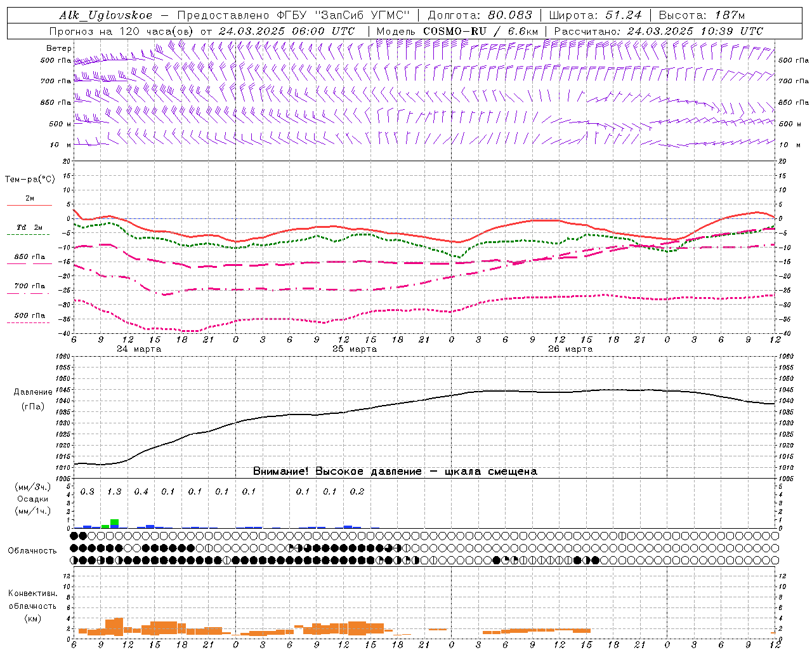
Task: Select the "Тем-ра(°C)" temperature axis label
Action: click(x=30, y=180)
